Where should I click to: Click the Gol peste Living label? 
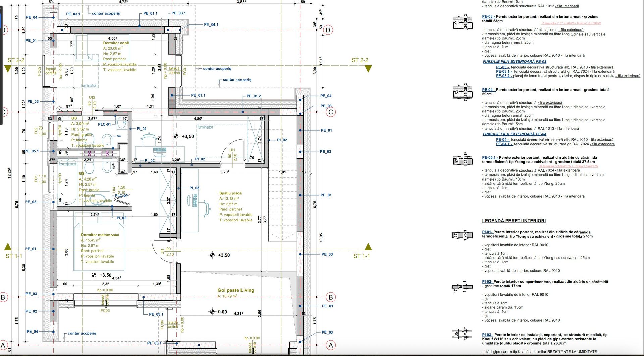coord(235,290)
